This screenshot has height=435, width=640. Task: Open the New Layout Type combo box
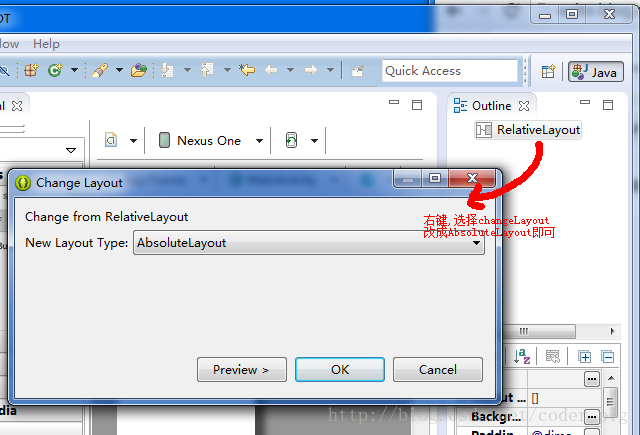coord(309,243)
